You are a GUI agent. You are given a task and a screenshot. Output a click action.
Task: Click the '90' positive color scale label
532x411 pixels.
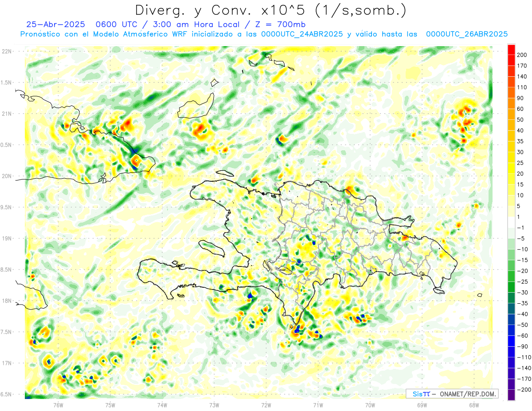coord(521,98)
